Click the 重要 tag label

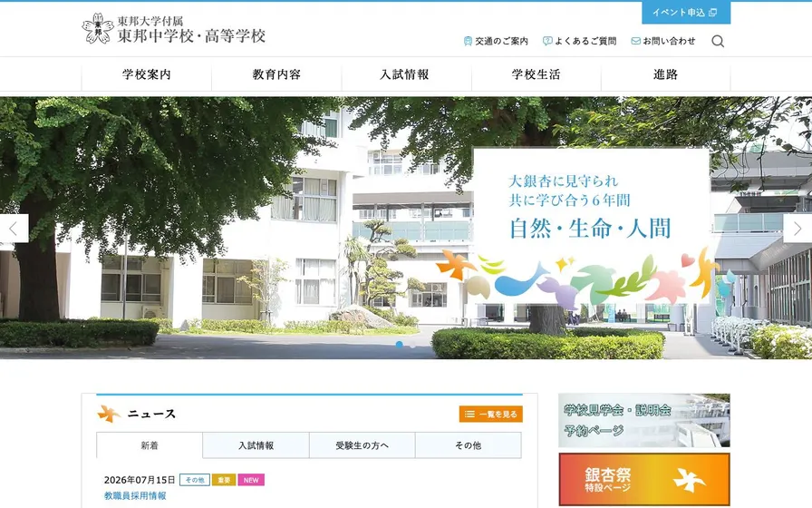coord(224,480)
